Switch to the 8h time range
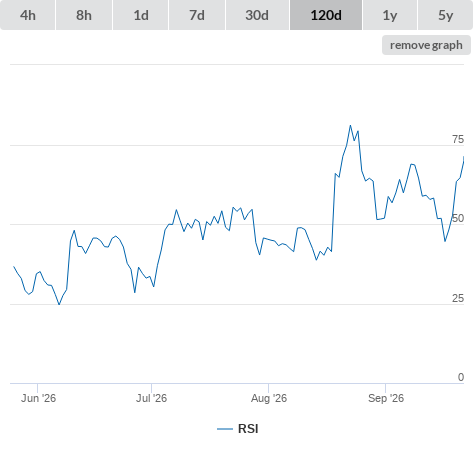The width and height of the screenshot is (474, 455). 84,15
